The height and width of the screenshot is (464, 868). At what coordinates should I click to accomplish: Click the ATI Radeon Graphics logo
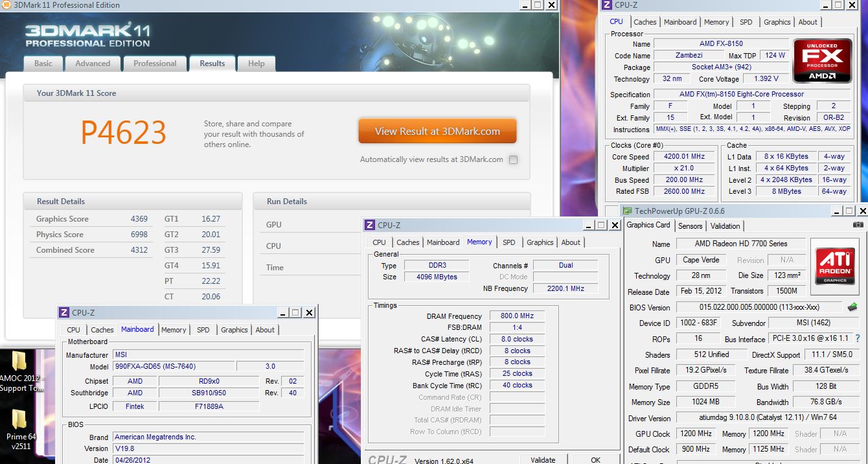pyautogui.click(x=835, y=264)
